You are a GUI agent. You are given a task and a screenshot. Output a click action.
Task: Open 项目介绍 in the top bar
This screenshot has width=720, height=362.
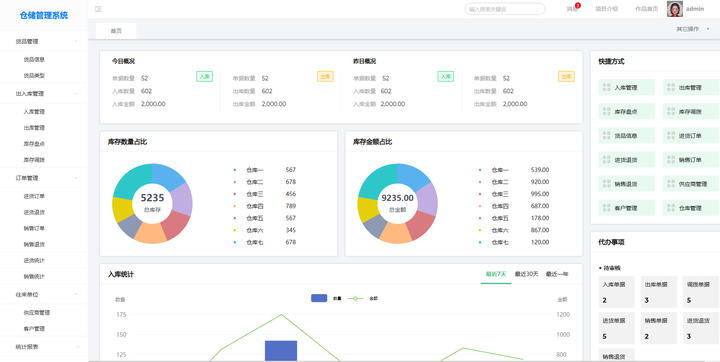click(x=607, y=9)
